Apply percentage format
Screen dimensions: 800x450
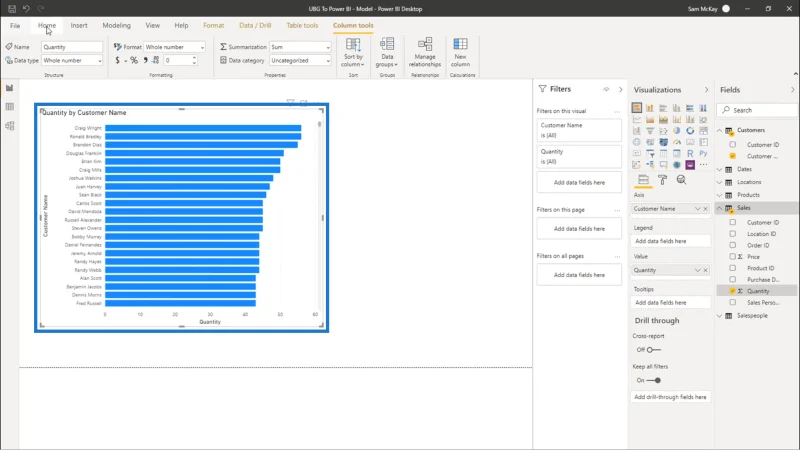pos(134,60)
